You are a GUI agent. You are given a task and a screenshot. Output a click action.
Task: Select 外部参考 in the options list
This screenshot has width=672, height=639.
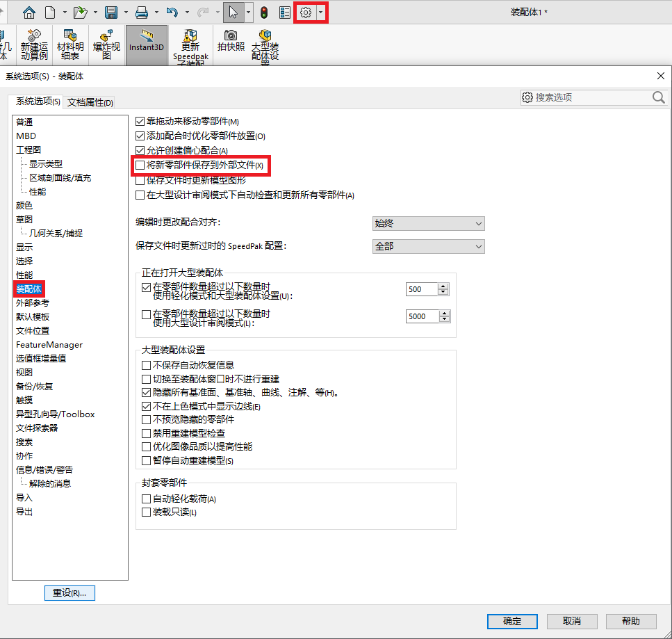tap(33, 302)
